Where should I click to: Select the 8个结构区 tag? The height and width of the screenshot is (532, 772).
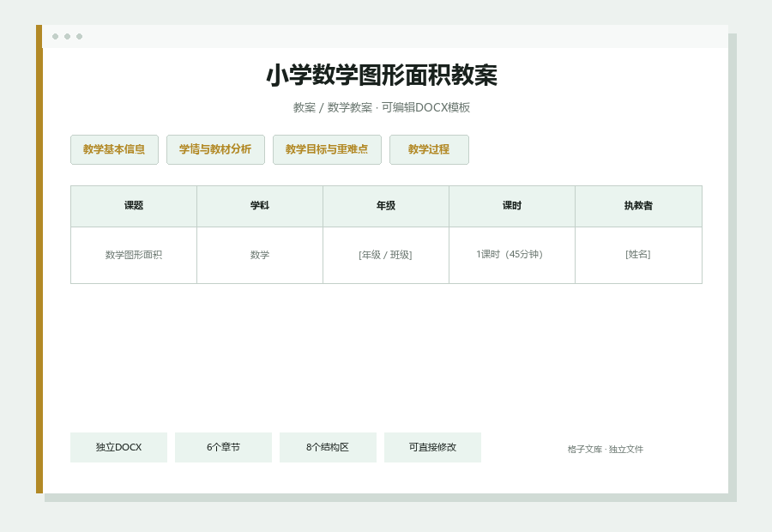point(328,447)
